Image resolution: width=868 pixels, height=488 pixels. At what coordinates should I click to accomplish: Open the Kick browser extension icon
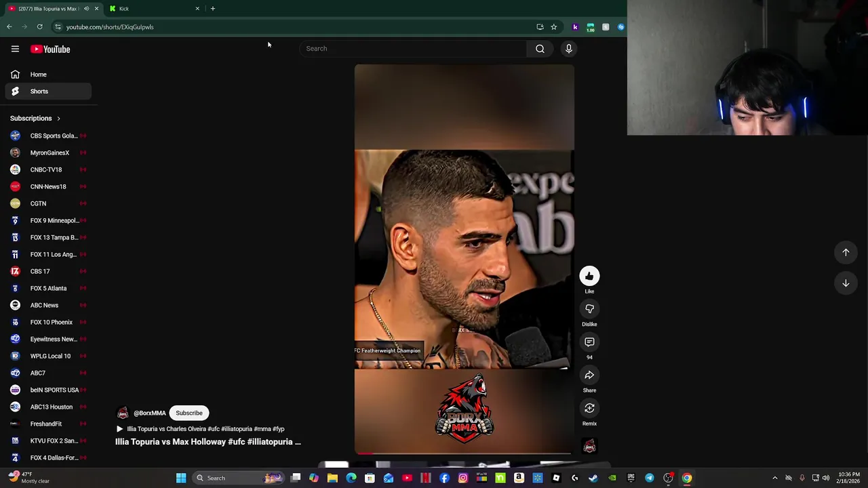point(575,27)
